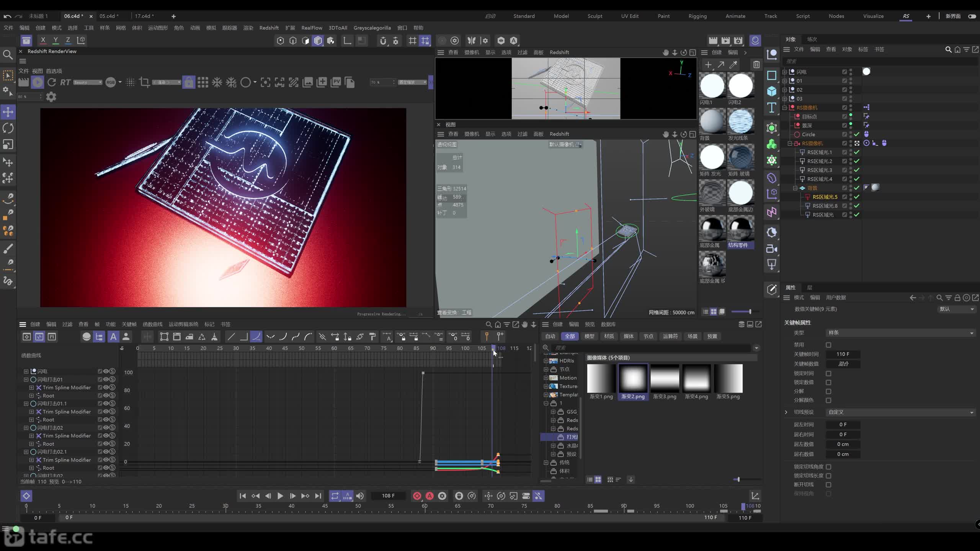This screenshot has width=980, height=551.
Task: Click the crop region icon in RenderView
Action: click(x=144, y=82)
